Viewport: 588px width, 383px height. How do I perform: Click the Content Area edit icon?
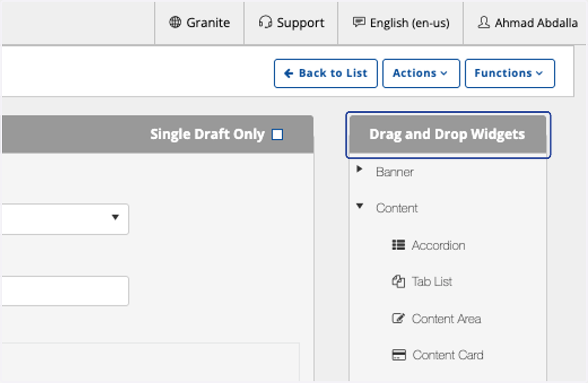tap(398, 318)
